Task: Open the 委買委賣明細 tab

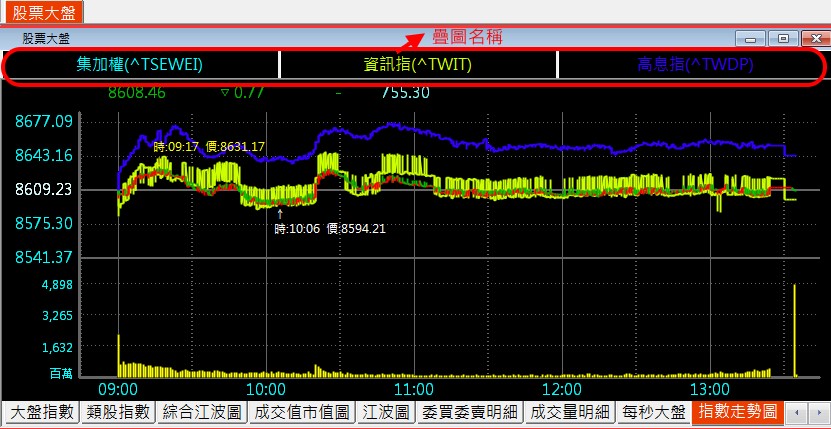Action: (469, 412)
